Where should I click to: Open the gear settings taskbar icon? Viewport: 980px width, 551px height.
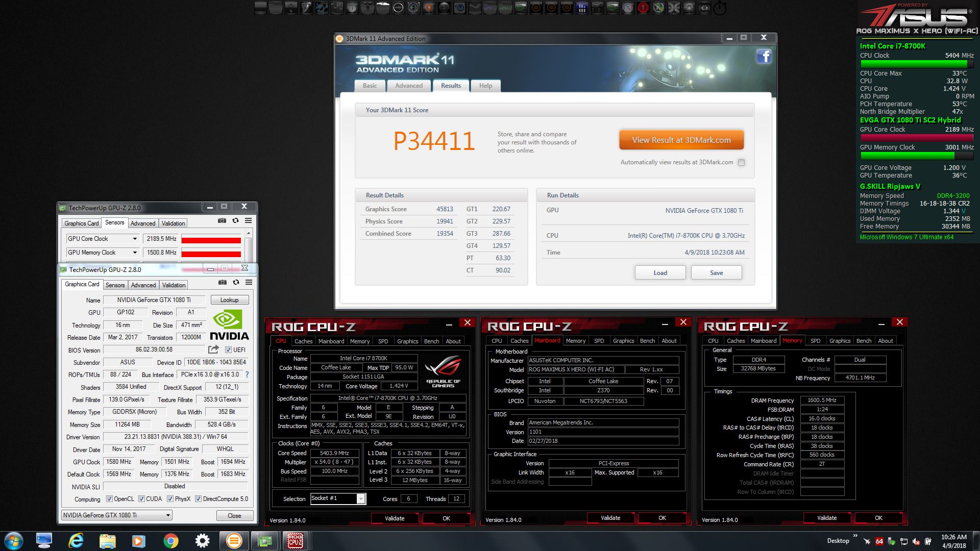pos(202,541)
